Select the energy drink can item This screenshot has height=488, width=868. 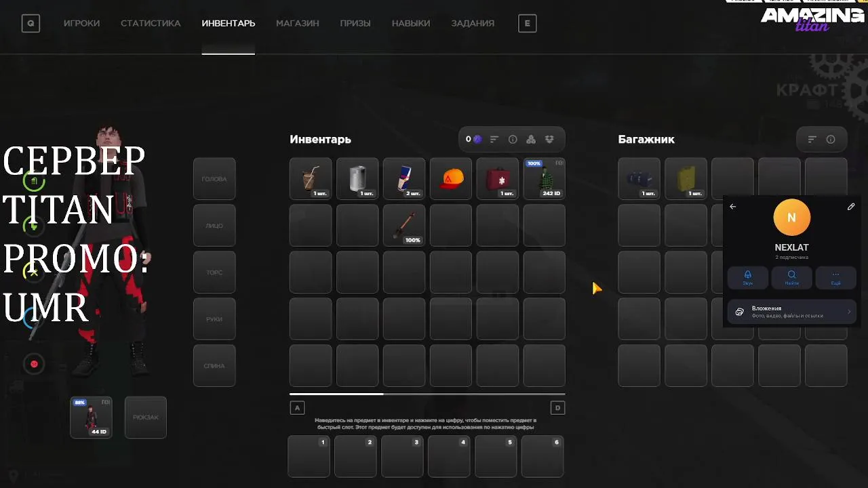(404, 179)
